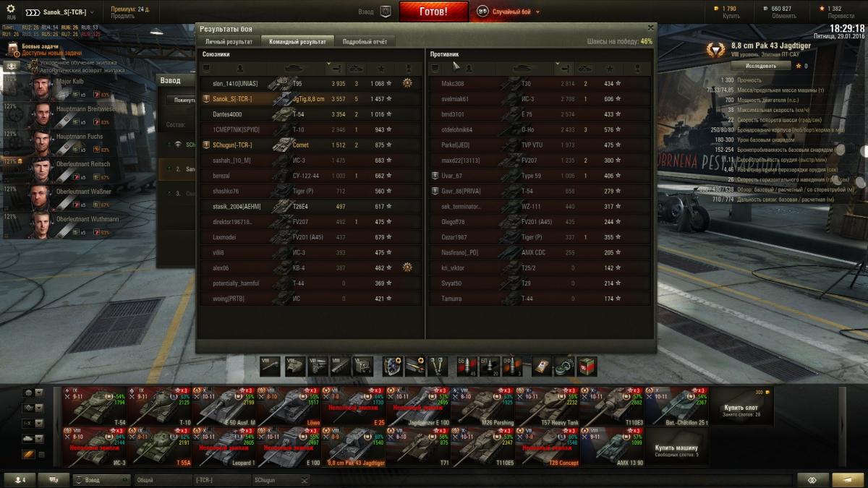The width and height of the screenshot is (868, 488).
Task: Open the Подробный отчёт tab
Action: [x=365, y=41]
